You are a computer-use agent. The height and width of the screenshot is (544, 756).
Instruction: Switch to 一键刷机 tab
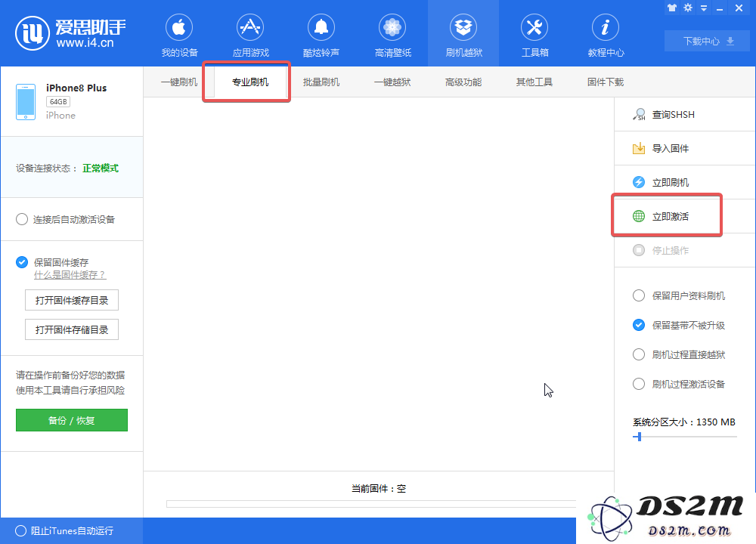point(179,82)
